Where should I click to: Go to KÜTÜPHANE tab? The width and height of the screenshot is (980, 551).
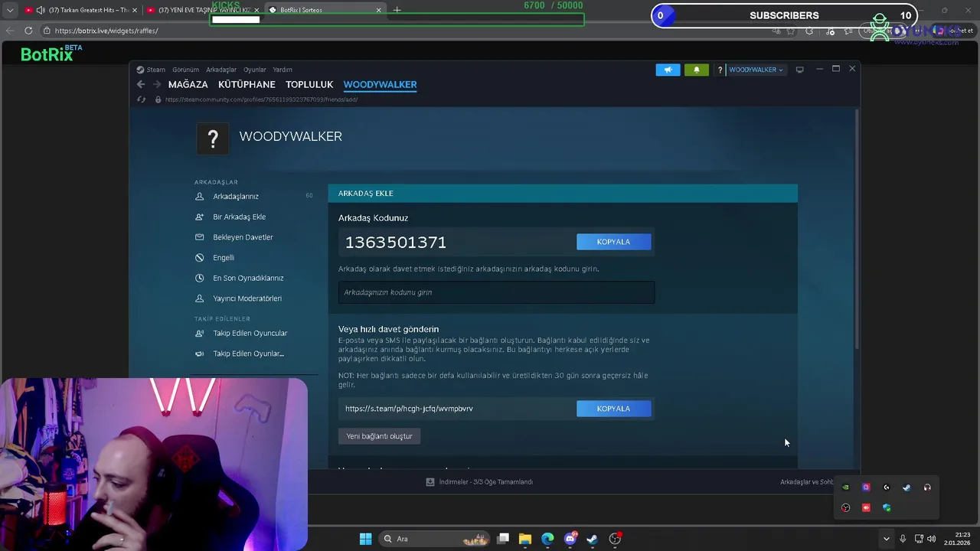(247, 85)
